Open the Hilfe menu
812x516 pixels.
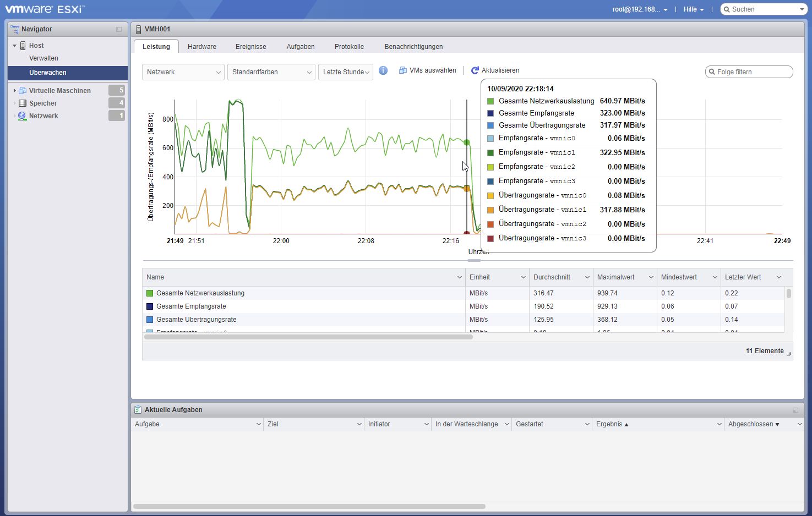tap(693, 9)
